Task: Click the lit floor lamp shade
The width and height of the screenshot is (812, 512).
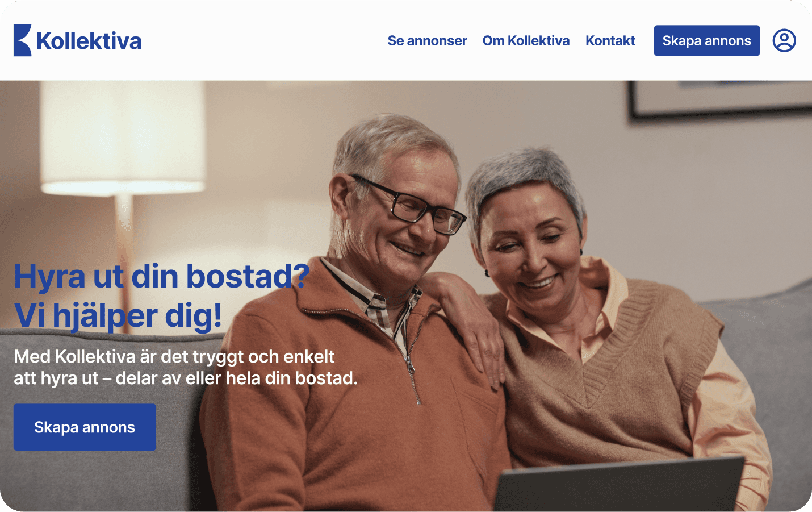Action: (x=122, y=138)
